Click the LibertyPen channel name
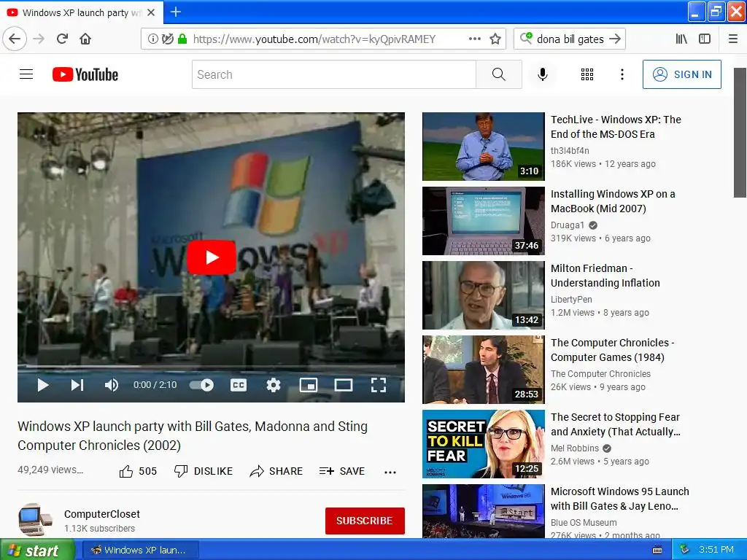The width and height of the screenshot is (747, 560). [x=571, y=299]
